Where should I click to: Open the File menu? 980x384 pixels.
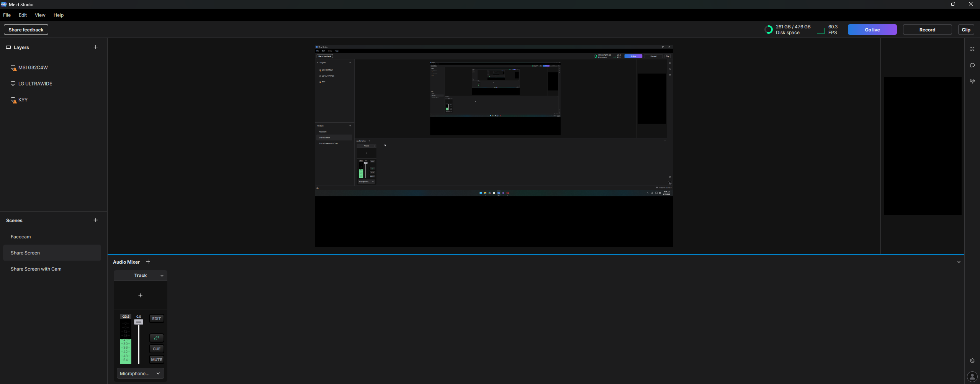[7, 15]
